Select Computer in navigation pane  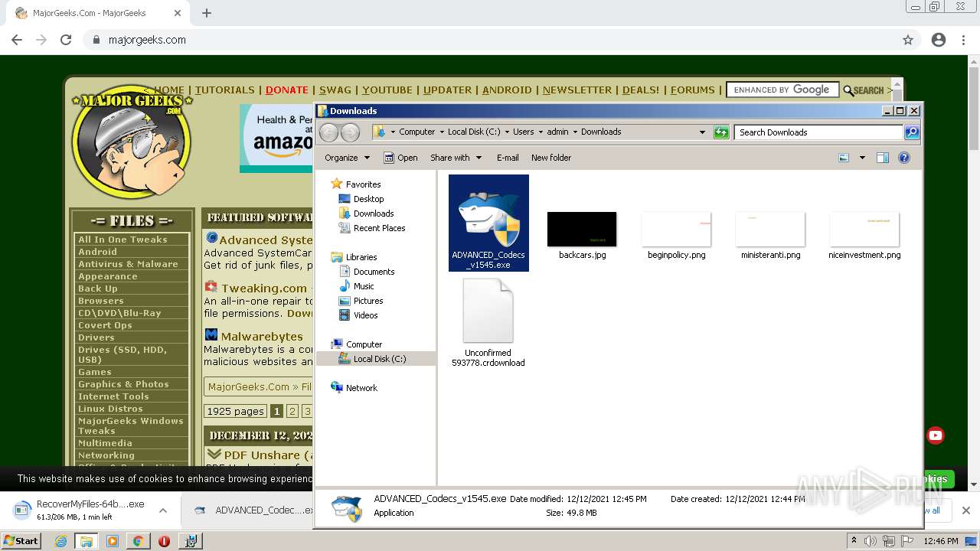[x=364, y=344]
